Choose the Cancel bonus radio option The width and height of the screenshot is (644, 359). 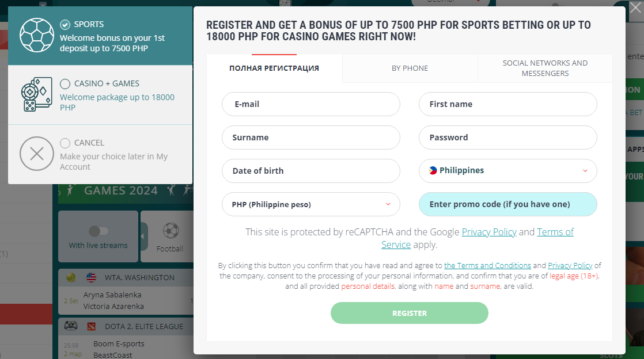pyautogui.click(x=65, y=143)
